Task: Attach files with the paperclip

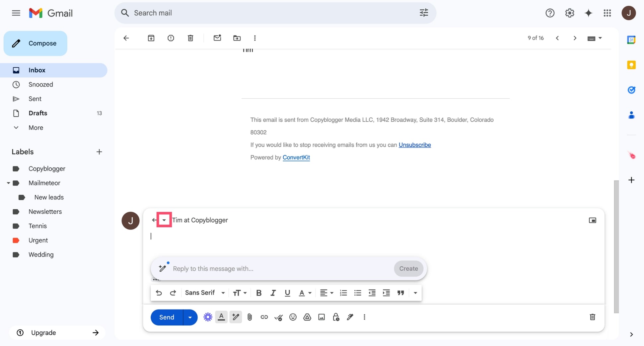Action: [x=250, y=317]
